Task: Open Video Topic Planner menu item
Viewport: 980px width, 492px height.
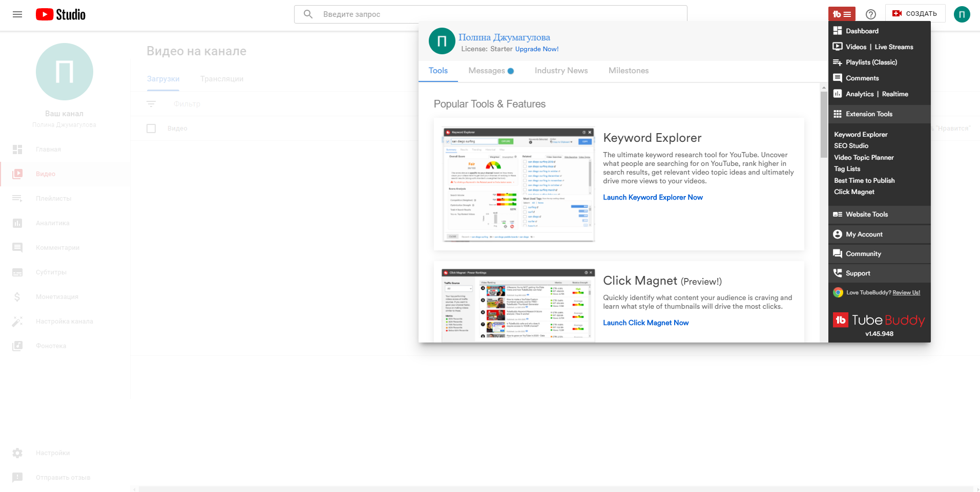Action: (x=864, y=157)
